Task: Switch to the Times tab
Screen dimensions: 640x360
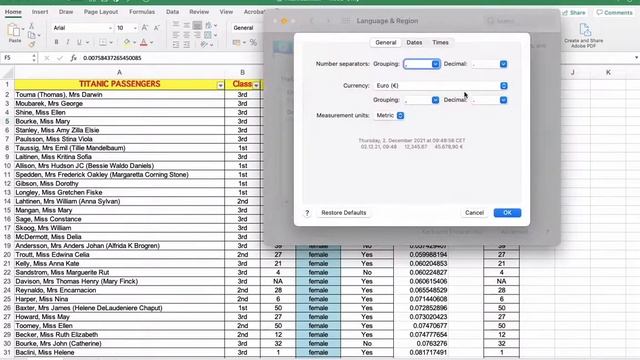Action: click(x=440, y=42)
